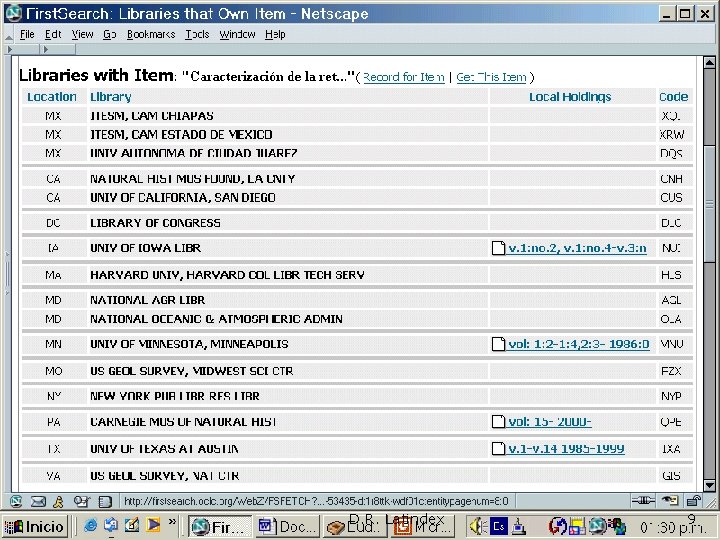The width and height of the screenshot is (720, 540).
Task: Click the Minnesota local holdings document icon
Action: tap(498, 344)
